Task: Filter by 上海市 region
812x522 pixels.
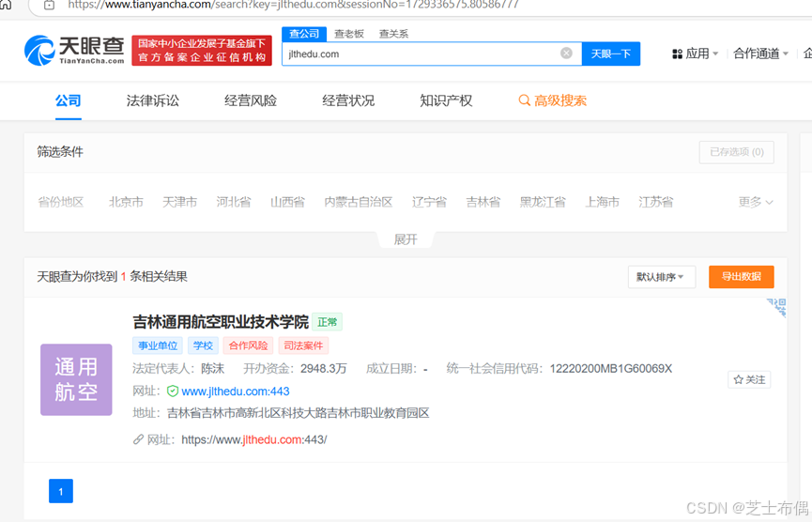Action: (x=603, y=202)
